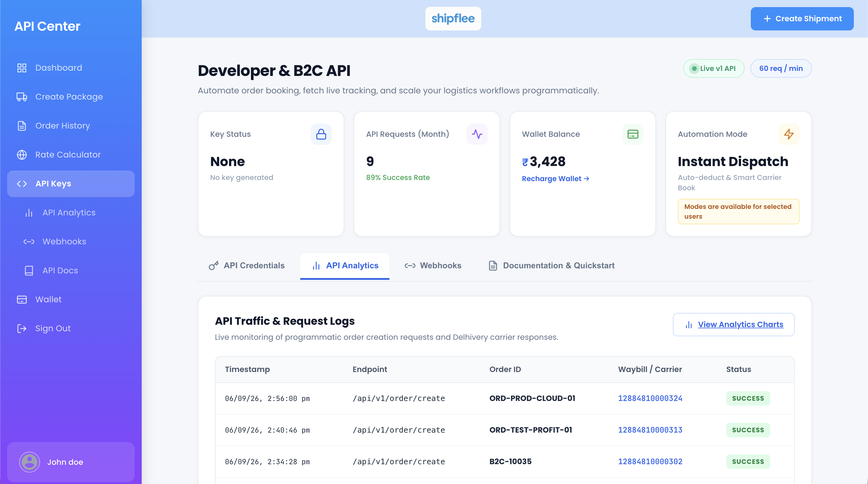This screenshot has width=868, height=484.
Task: Click SUCCESS status for B2C-10035
Action: tap(748, 462)
